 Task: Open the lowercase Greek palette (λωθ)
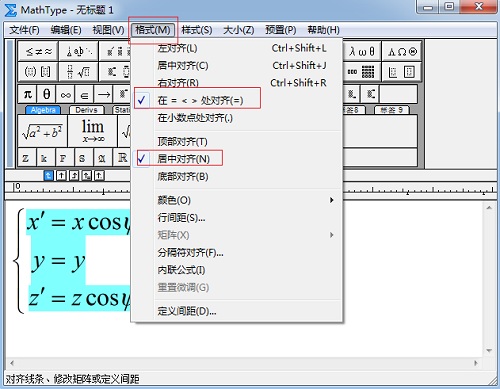coord(362,51)
